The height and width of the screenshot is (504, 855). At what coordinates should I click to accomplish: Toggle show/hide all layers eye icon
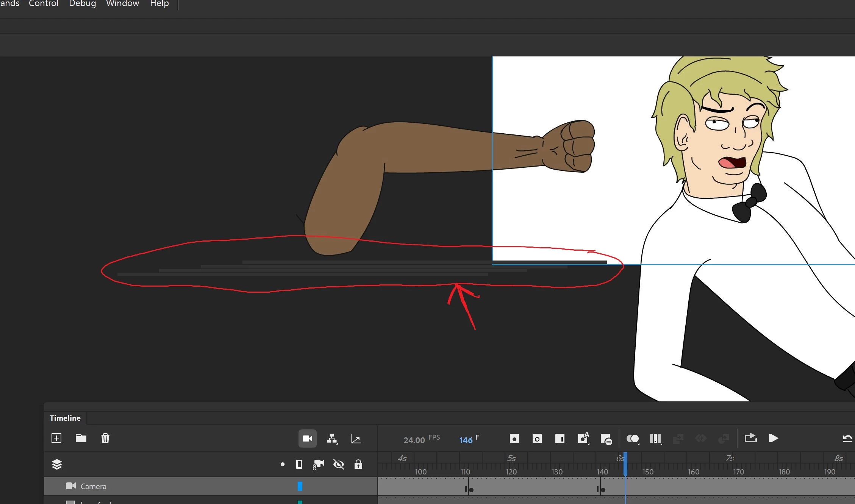tap(338, 464)
